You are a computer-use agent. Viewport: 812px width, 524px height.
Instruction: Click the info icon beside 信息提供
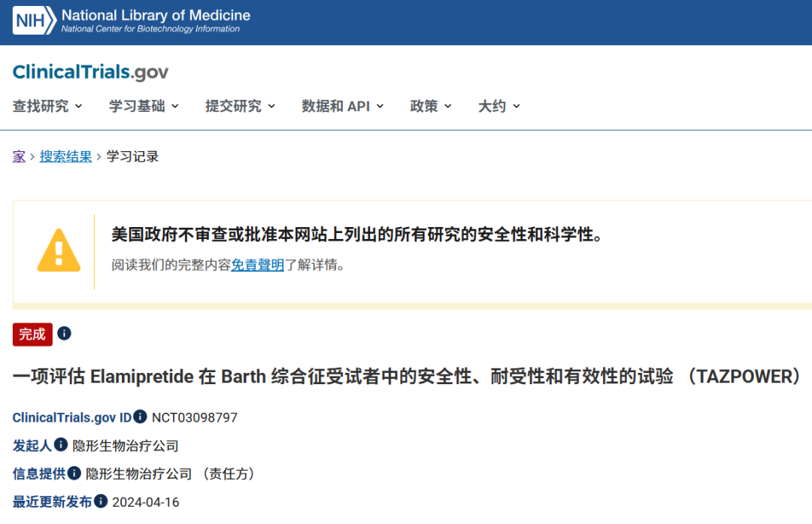pyautogui.click(x=74, y=473)
